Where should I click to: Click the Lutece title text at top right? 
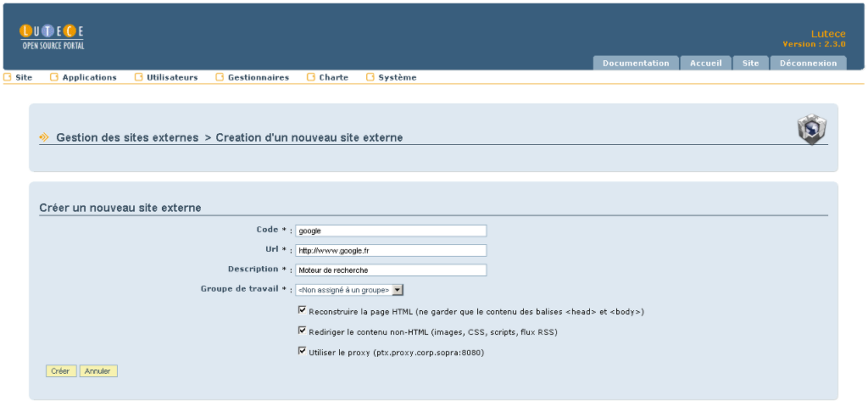coord(828,34)
